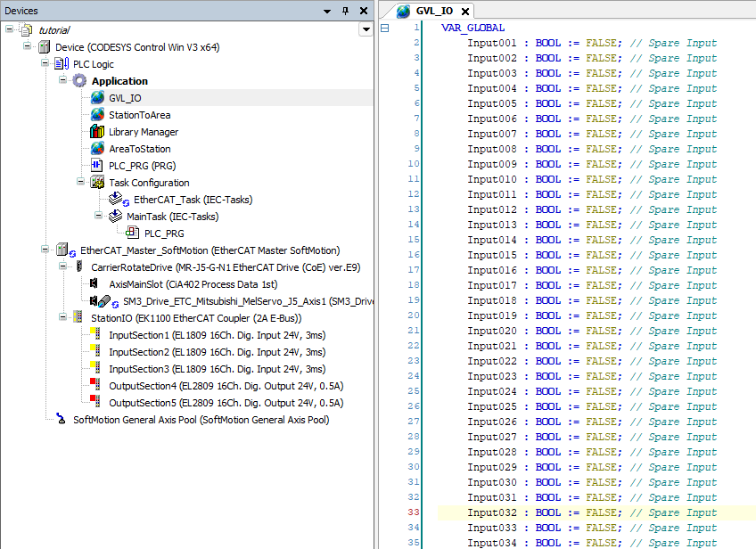Click the Application gear icon
This screenshot has height=549, width=756.
coord(79,80)
